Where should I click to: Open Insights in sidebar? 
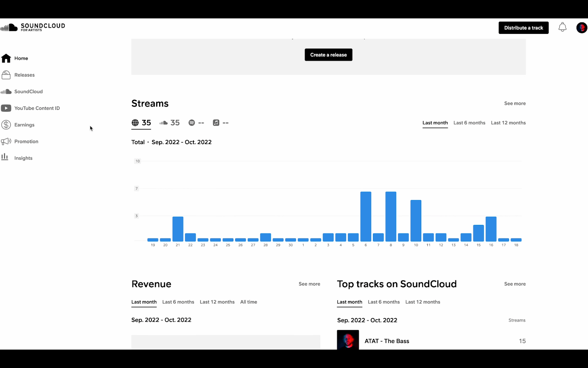(x=23, y=158)
